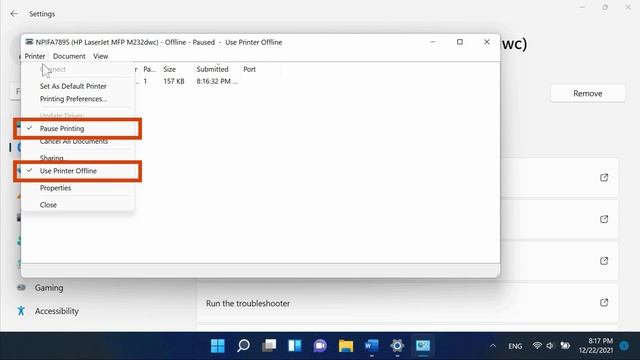Click the Pa... pages column header
Screen dimensions: 640x360
149,69
